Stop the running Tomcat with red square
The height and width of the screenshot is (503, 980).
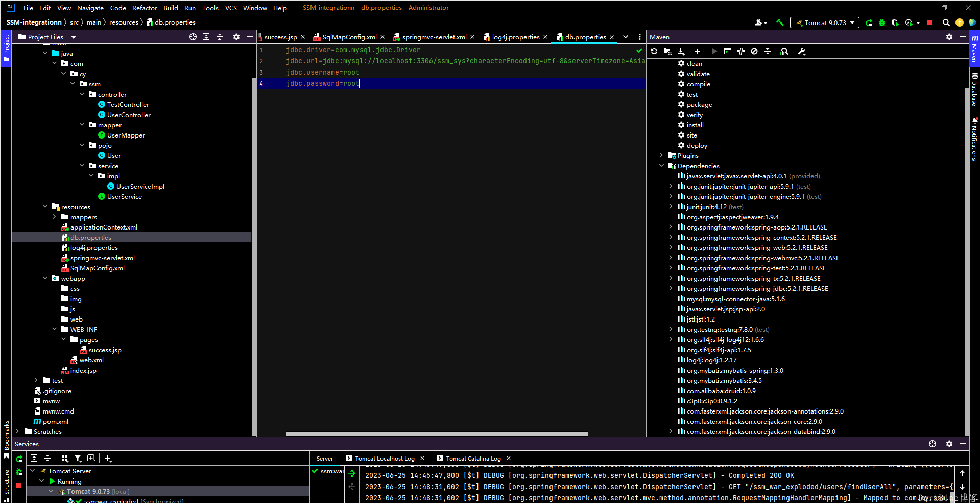pyautogui.click(x=929, y=22)
